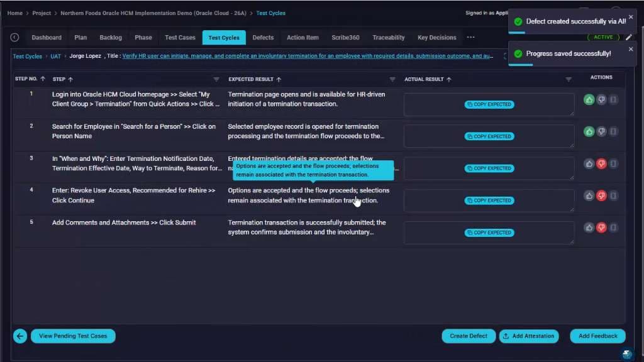
Task: Copy expected result for step 5
Action: [489, 233]
